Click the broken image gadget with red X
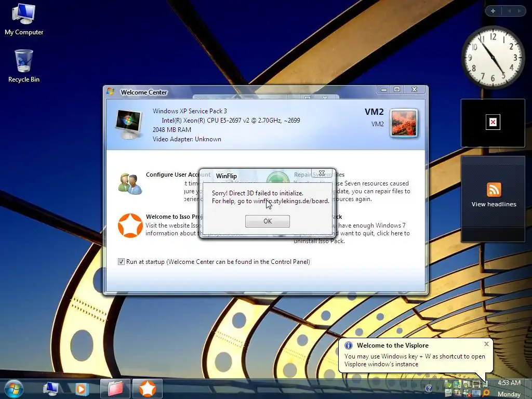The height and width of the screenshot is (399, 532). tap(493, 122)
